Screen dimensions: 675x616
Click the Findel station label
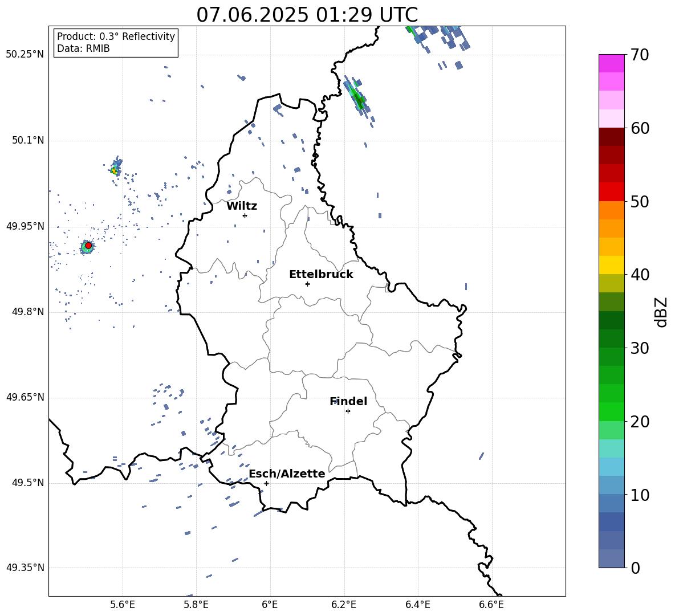pyautogui.click(x=348, y=401)
